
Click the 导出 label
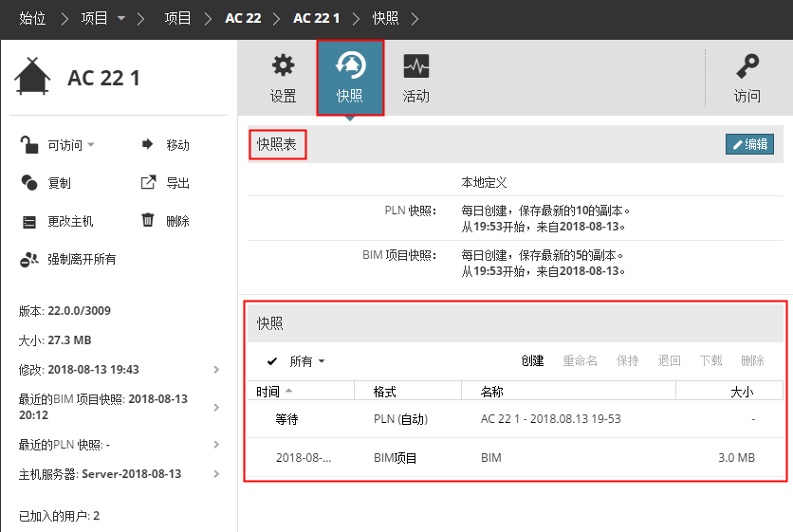coord(177,183)
